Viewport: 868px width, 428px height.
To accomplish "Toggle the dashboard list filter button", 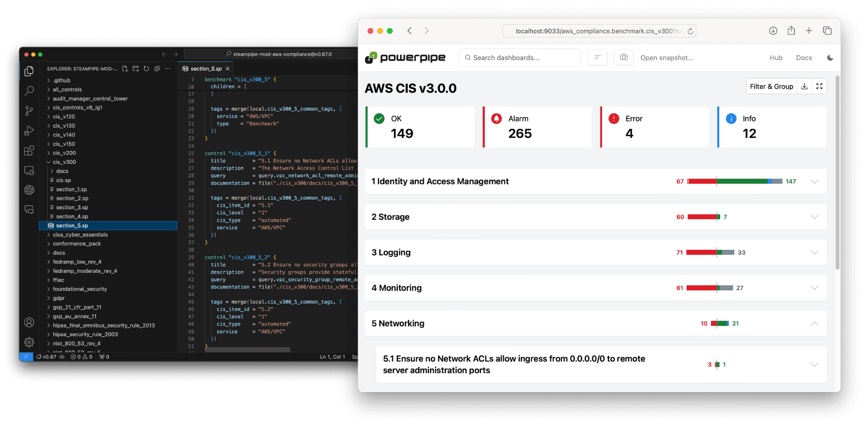I will (x=597, y=57).
